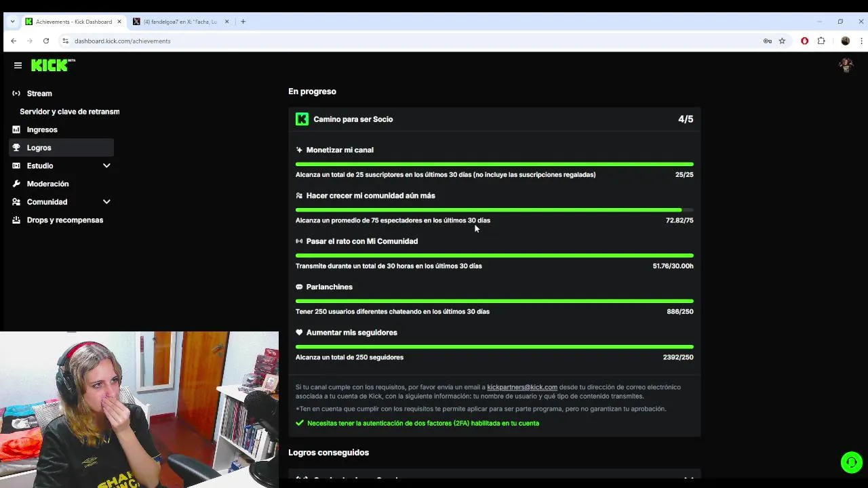Click the Kick logo
This screenshot has height=488, width=868.
click(x=53, y=65)
